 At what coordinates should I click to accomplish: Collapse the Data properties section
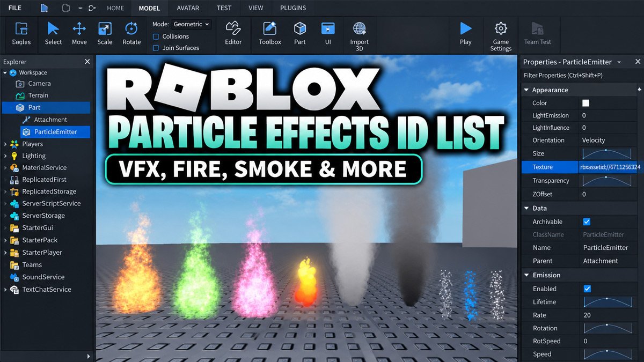point(526,208)
